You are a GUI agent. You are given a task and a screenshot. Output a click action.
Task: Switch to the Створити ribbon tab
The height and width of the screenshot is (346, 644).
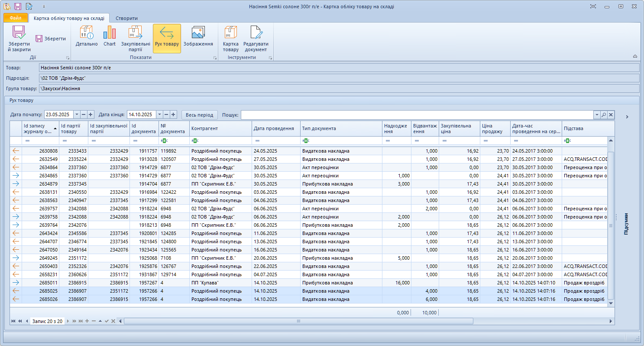tap(126, 18)
